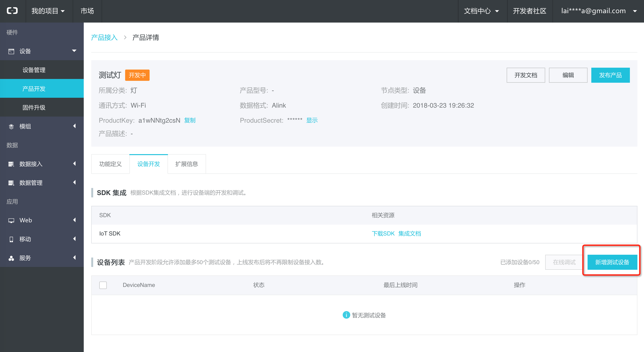Viewport: 644px width, 352px height.
Task: Click the ProductKey value a1wNNtg2csN
Action: pos(159,120)
